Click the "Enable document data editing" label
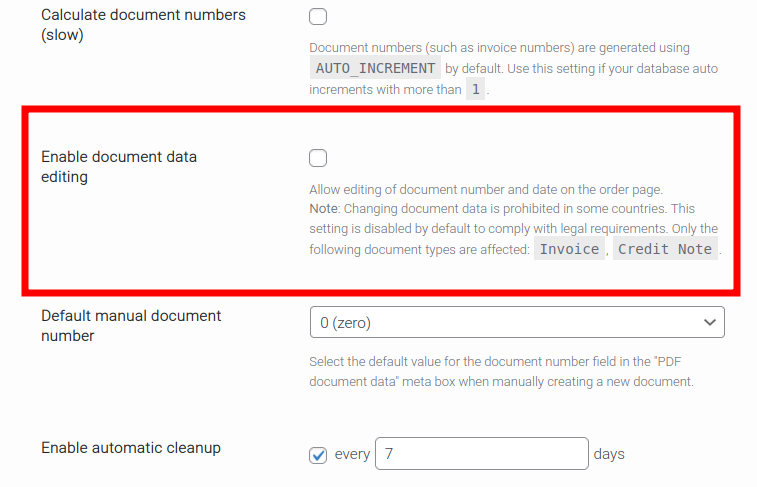Viewport: 757px width, 487px height. pos(118,167)
